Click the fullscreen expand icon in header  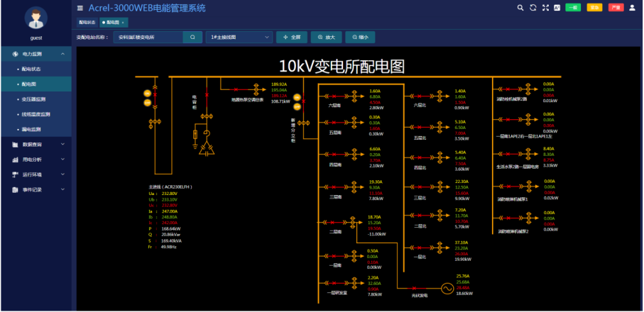pos(545,8)
